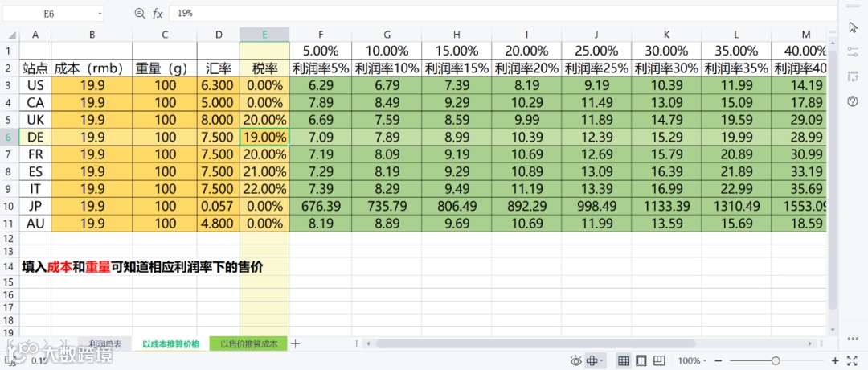868x370 pixels.
Task: Select the US site cell
Action: tap(35, 86)
